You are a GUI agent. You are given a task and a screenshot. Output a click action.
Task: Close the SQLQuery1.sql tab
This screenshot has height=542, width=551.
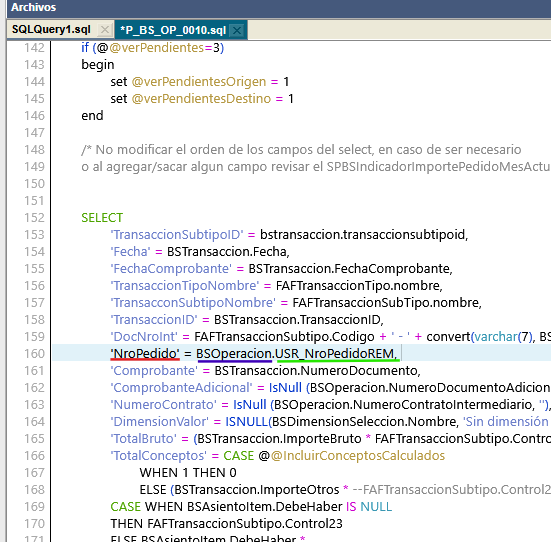coord(105,30)
